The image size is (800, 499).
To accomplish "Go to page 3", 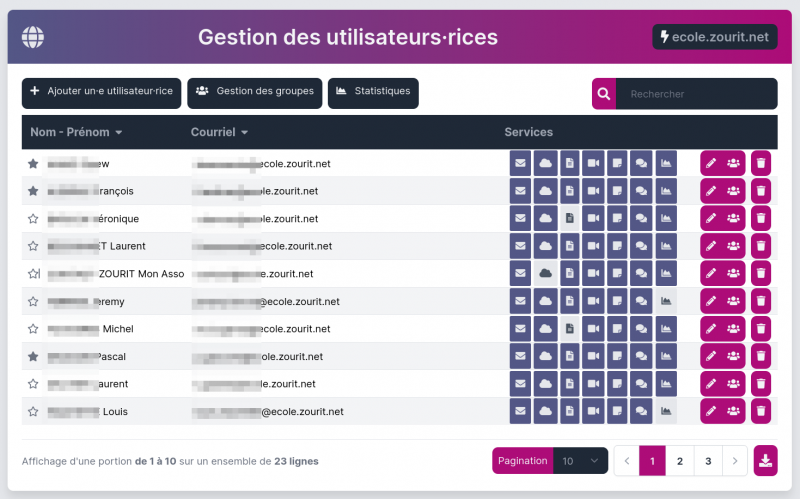I will (708, 461).
